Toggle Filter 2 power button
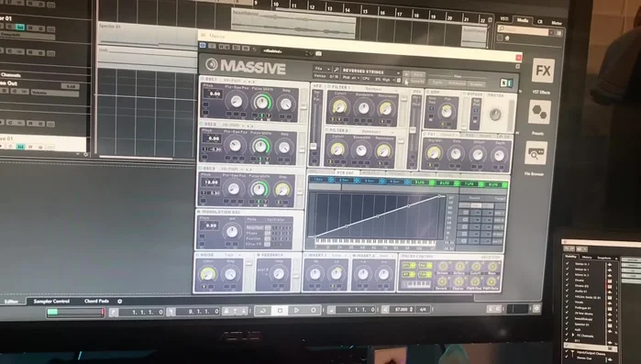The height and width of the screenshot is (364, 641). (327, 130)
